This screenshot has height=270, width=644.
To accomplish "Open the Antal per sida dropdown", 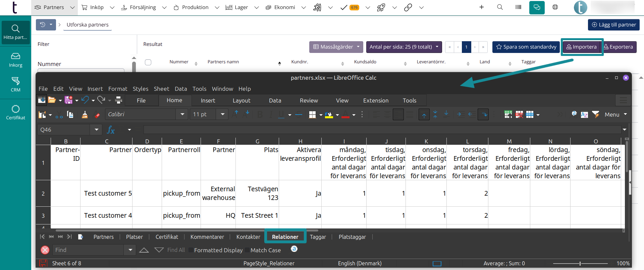I will [404, 47].
